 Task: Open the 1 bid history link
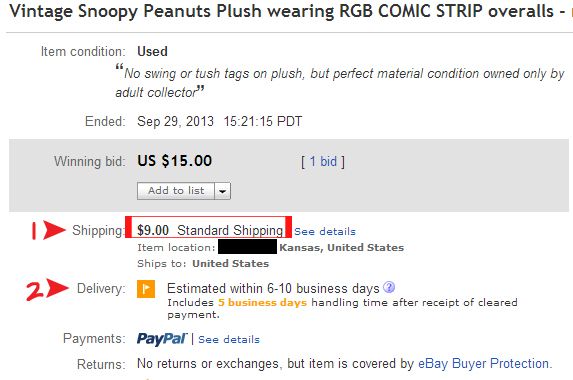(x=323, y=162)
